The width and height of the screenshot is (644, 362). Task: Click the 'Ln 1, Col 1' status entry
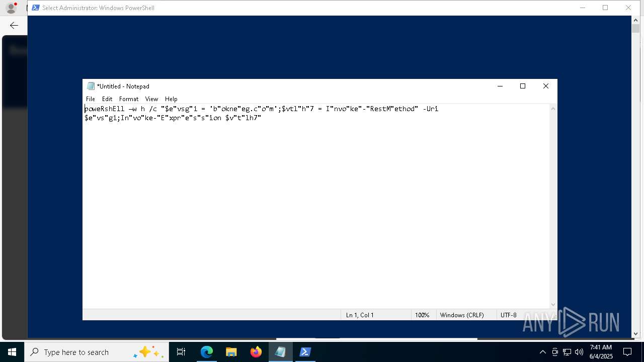pyautogui.click(x=360, y=315)
